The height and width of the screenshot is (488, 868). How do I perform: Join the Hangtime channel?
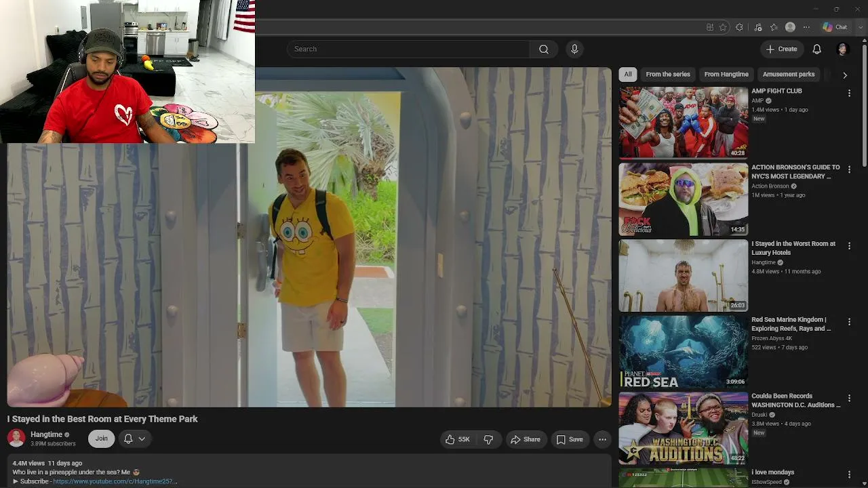pos(101,439)
